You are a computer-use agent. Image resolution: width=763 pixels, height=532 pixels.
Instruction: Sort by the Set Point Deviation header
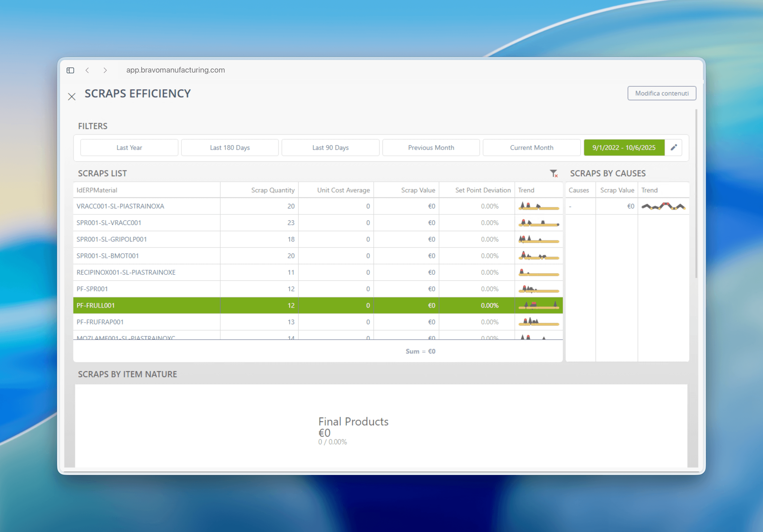(x=483, y=190)
